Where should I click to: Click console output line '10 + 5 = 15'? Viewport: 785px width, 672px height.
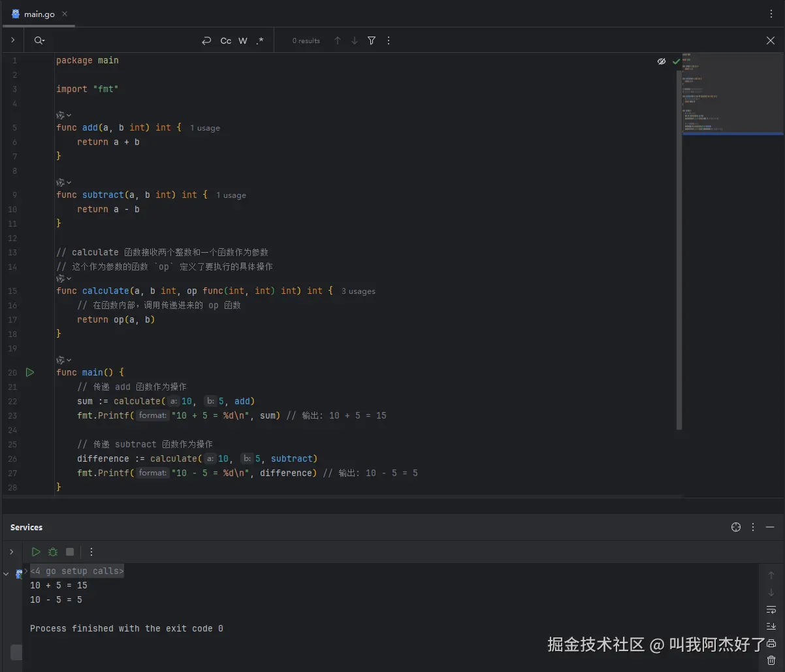click(59, 585)
